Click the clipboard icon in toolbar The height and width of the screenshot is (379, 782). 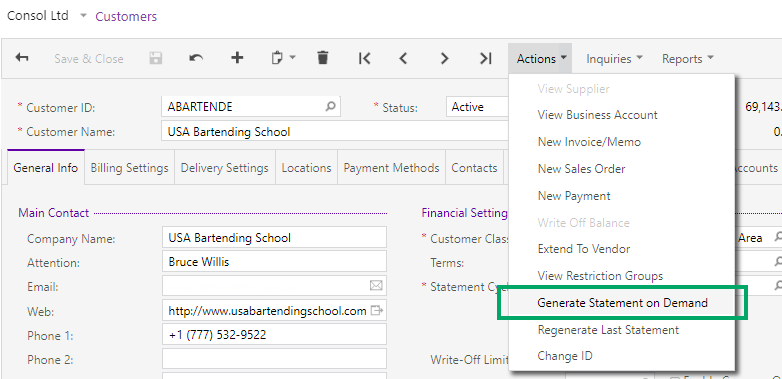point(277,58)
